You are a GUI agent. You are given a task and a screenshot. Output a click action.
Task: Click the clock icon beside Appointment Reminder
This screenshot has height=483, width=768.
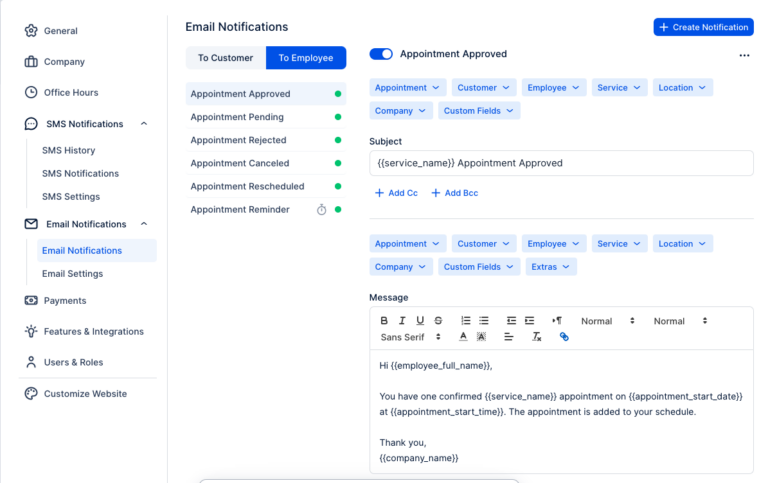click(x=322, y=210)
